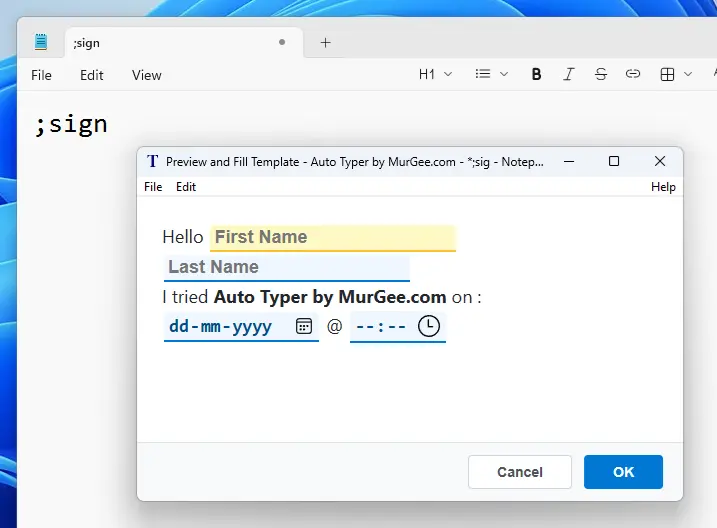Image resolution: width=717 pixels, height=528 pixels.
Task: Click the ;sign text in the Notepad editor
Action: [71, 124]
